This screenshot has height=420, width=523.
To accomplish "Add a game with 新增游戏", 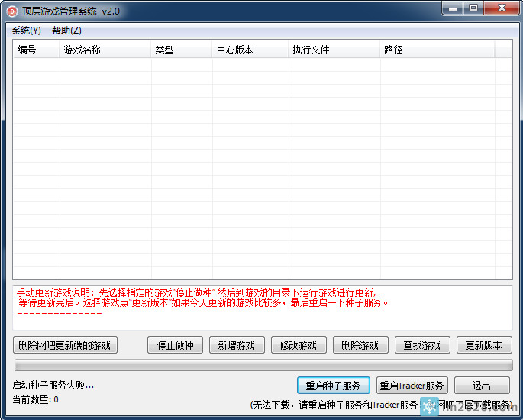I will (237, 345).
